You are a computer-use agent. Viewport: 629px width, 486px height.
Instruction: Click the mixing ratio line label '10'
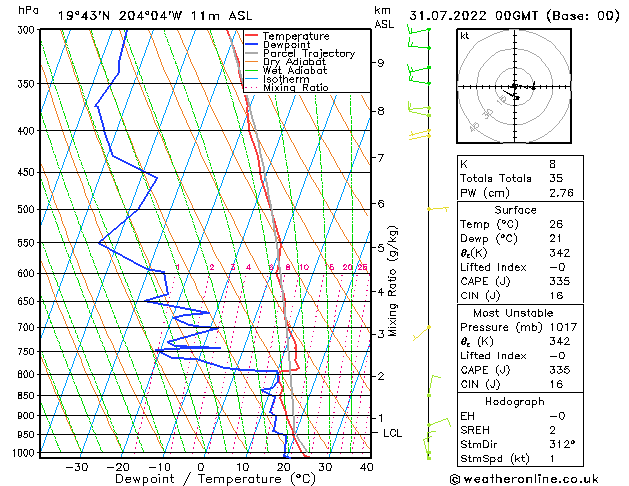click(304, 267)
